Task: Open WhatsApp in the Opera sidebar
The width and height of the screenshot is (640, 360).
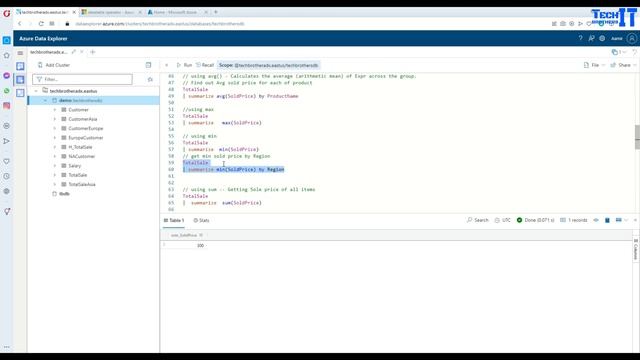Action: (x=7, y=91)
